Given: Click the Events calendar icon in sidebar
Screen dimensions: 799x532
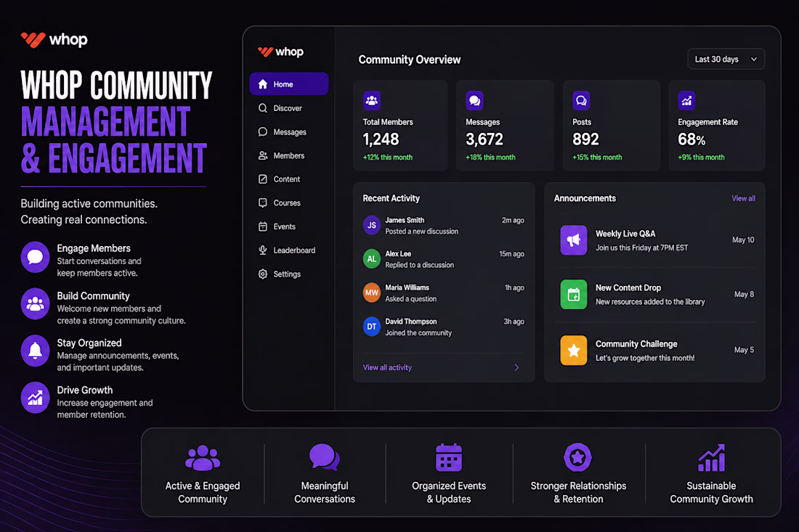Looking at the screenshot, I should pos(263,226).
